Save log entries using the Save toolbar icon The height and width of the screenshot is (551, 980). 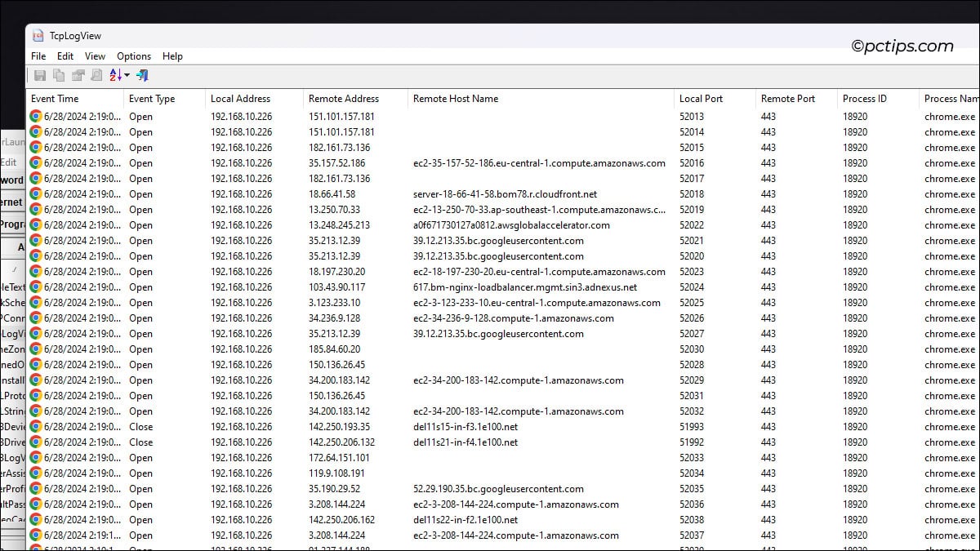(40, 75)
